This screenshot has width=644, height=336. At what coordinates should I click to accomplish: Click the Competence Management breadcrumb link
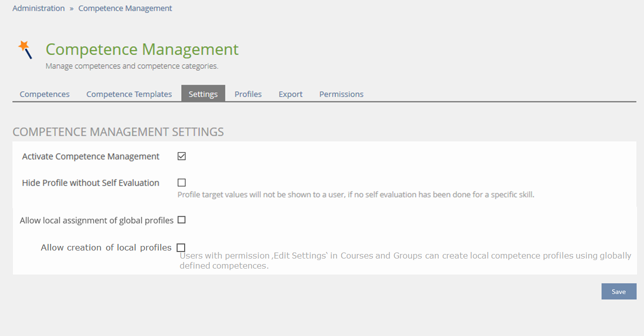point(125,8)
